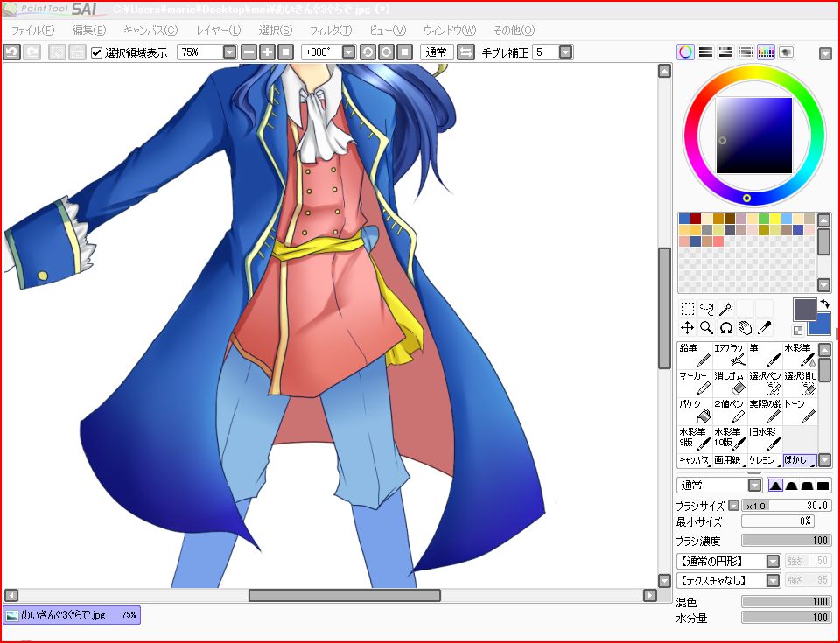Select the 2値ペン binary pen tool
The height and width of the screenshot is (643, 840).
tap(730, 411)
